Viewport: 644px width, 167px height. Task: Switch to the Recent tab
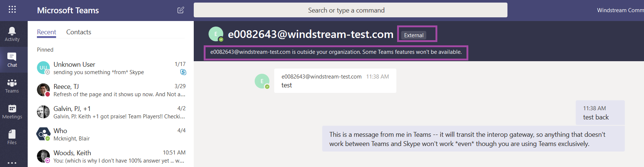[x=47, y=32]
